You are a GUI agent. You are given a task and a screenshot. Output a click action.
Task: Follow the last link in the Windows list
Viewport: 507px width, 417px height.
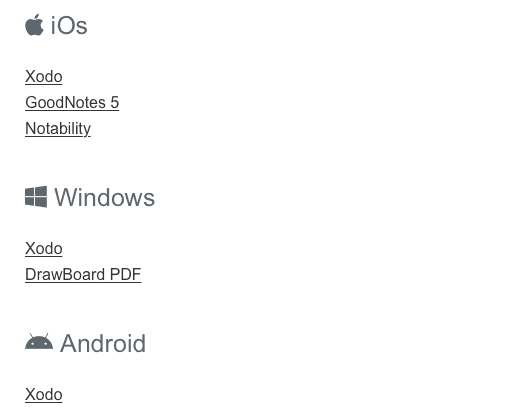tap(83, 275)
